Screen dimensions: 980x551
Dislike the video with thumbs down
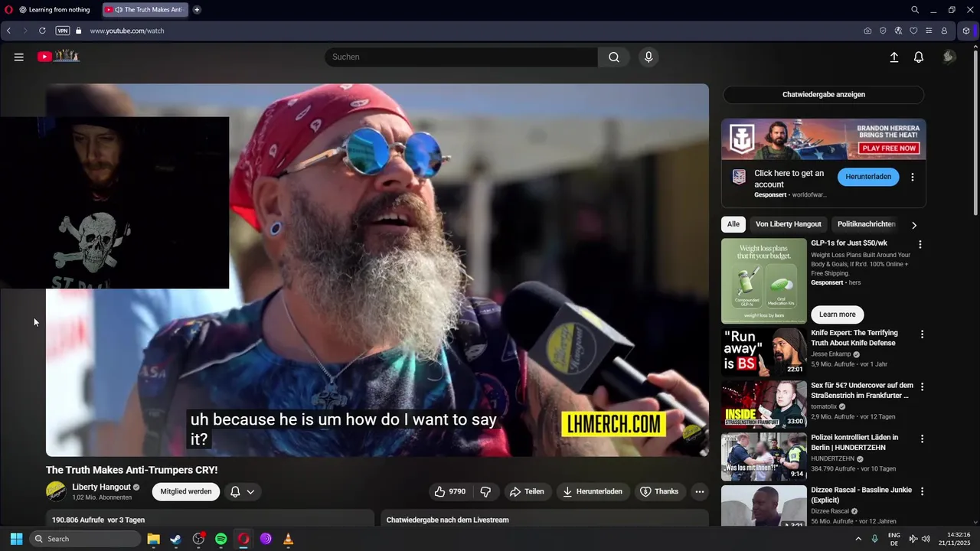tap(485, 491)
